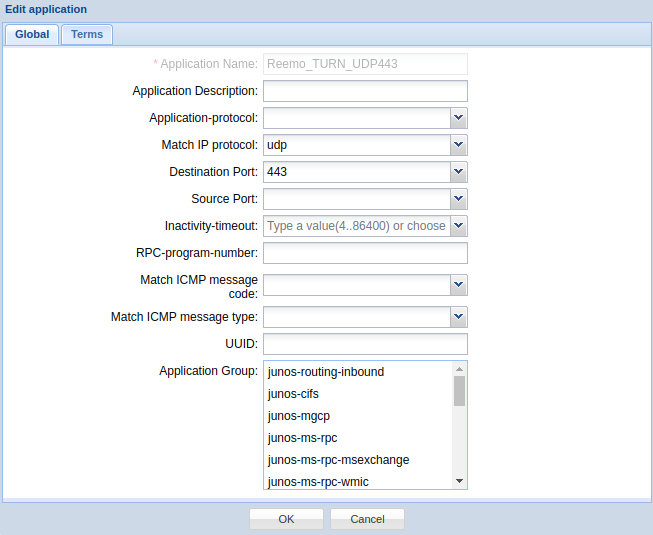Image resolution: width=653 pixels, height=535 pixels.
Task: Open the Destination Port dropdown arrow
Action: click(458, 172)
